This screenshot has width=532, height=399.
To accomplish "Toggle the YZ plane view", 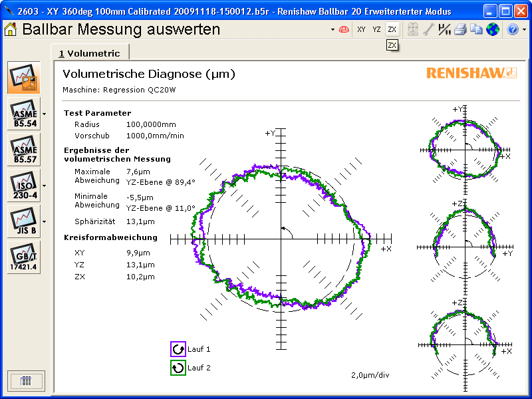I will pyautogui.click(x=376, y=29).
